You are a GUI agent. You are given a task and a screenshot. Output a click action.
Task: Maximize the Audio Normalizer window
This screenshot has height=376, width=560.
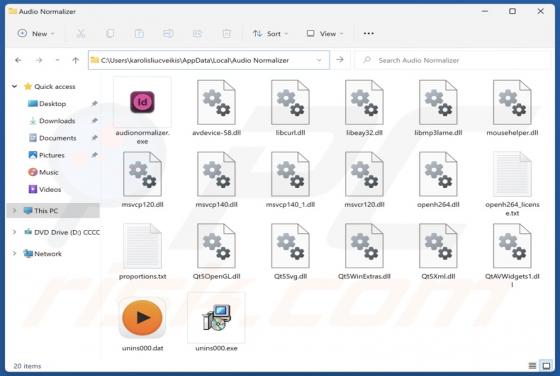point(512,11)
